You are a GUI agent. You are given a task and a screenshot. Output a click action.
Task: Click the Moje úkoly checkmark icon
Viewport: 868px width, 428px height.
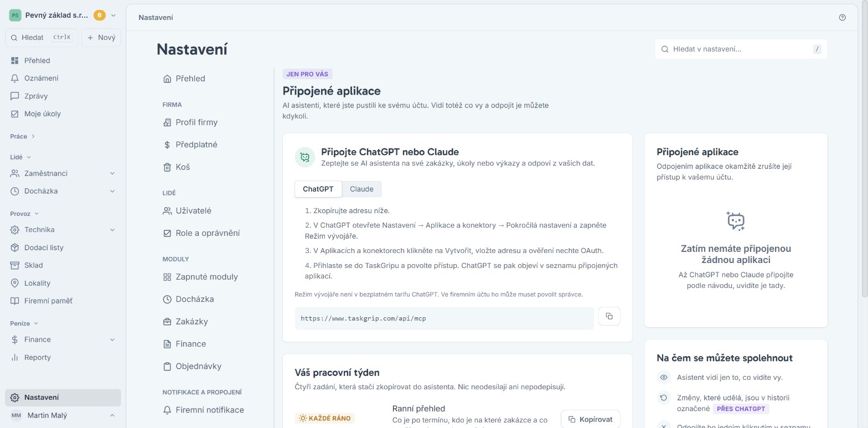tap(14, 114)
